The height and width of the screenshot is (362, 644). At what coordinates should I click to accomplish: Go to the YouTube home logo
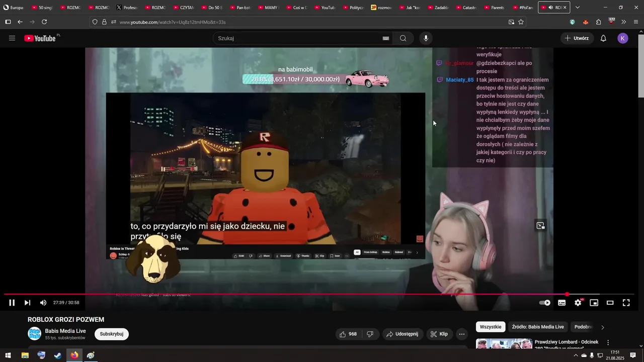point(40,38)
